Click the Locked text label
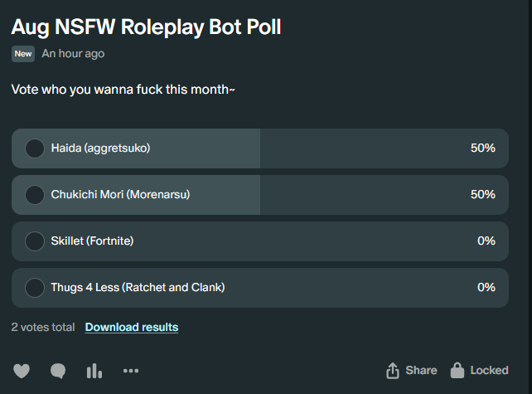Image resolution: width=532 pixels, height=394 pixels. pos(489,370)
